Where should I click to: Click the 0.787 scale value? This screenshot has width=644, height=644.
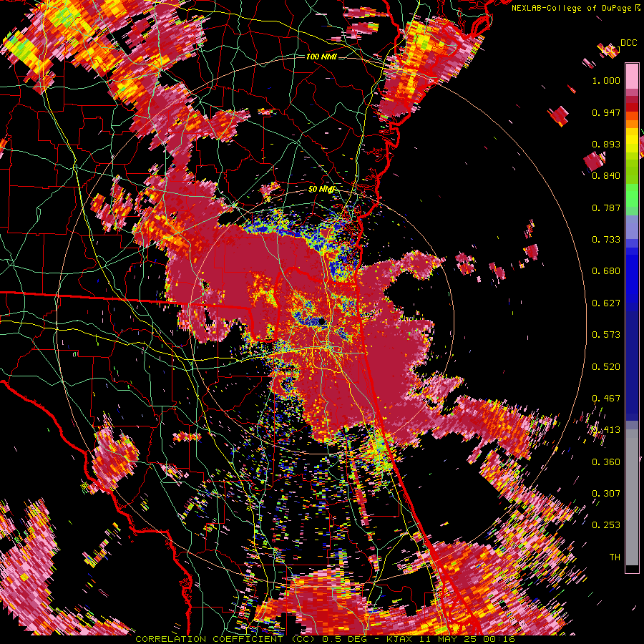pyautogui.click(x=606, y=208)
